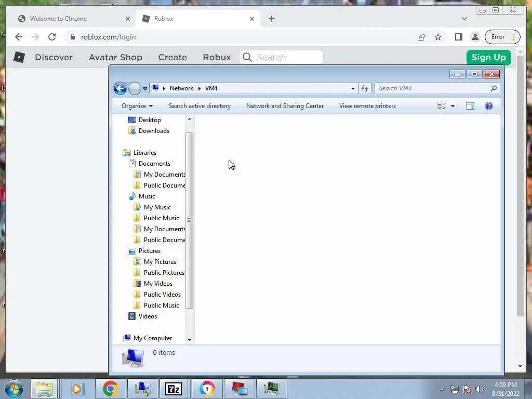Reload the Roblox page in Chrome
The height and width of the screenshot is (399, 532).
point(52,37)
